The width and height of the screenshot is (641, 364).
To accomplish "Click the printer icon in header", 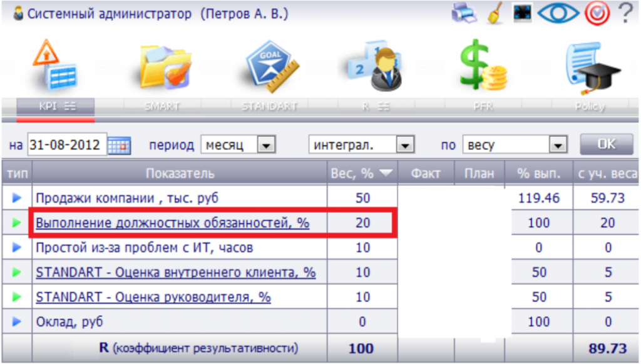I will tap(464, 13).
